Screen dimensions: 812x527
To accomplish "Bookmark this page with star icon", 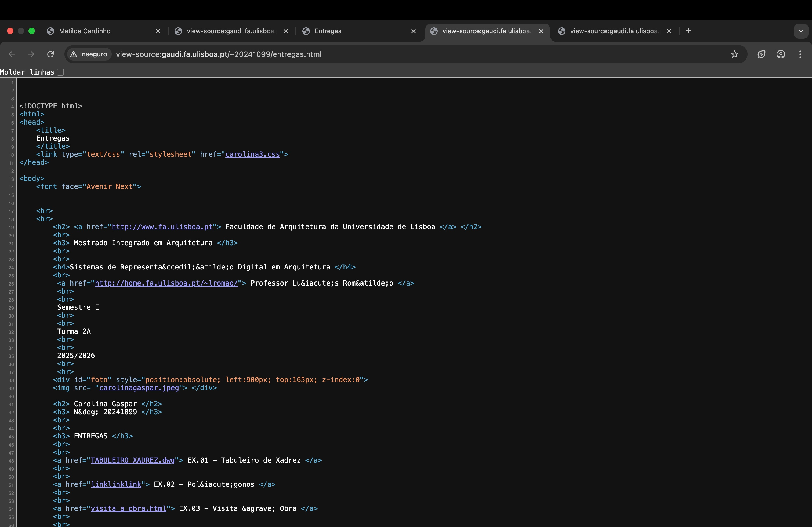I will pos(734,54).
